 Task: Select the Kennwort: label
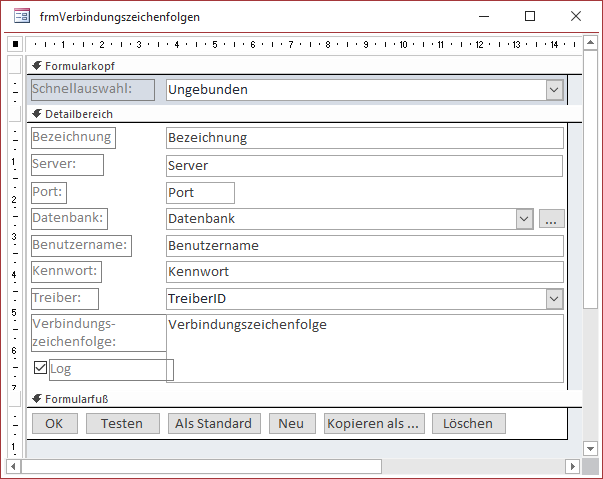(66, 272)
